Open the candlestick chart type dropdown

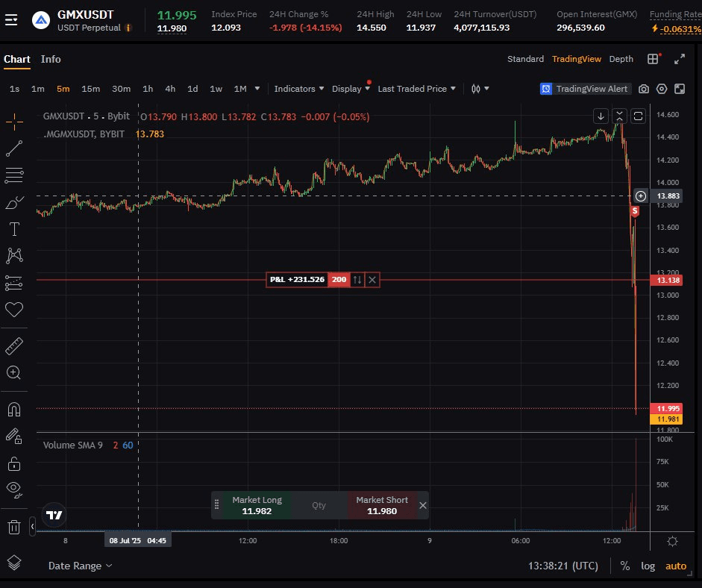click(480, 89)
